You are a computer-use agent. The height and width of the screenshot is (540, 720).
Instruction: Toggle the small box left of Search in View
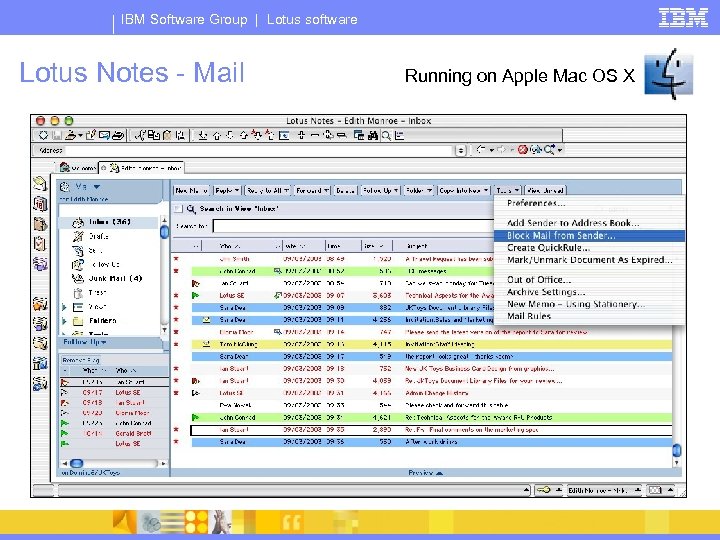(178, 209)
